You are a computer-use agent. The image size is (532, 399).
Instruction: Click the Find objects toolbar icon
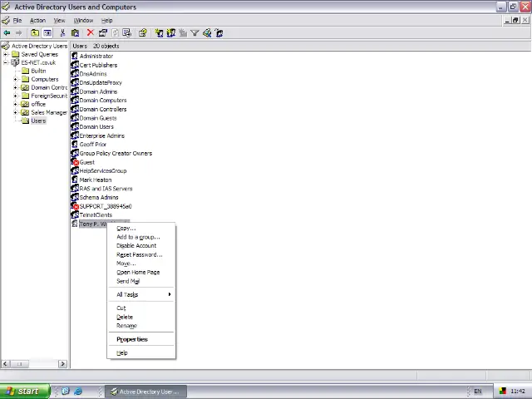pos(207,33)
